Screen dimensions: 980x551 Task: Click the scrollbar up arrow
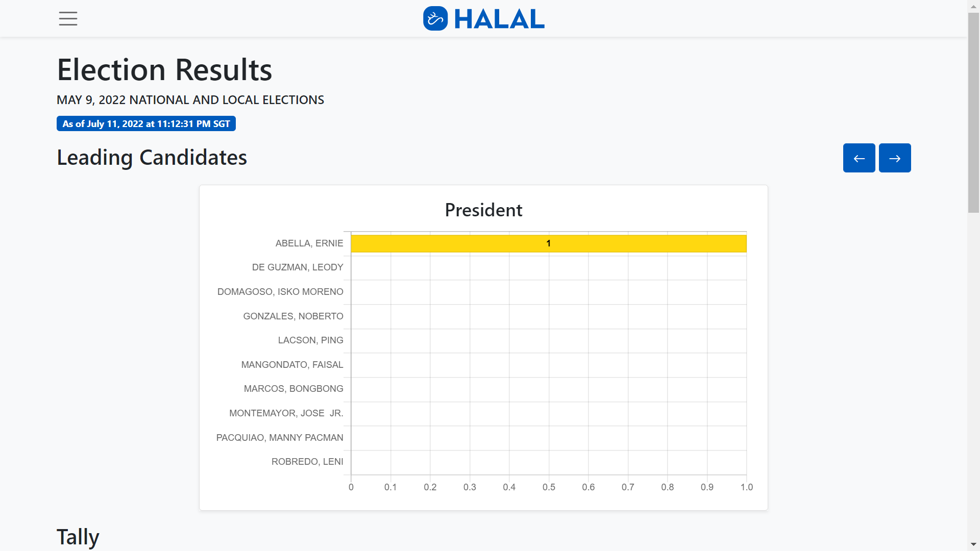point(973,6)
